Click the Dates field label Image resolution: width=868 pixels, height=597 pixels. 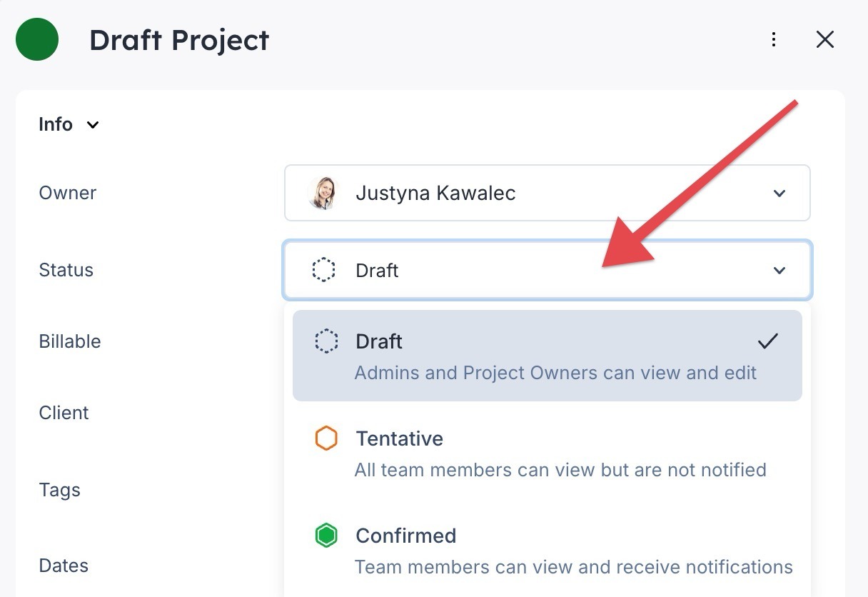click(64, 566)
